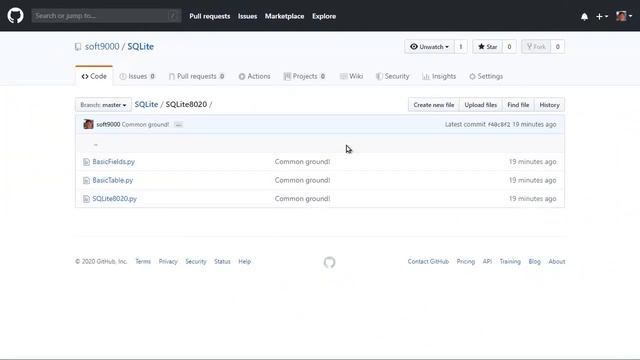The image size is (640, 360).
Task: Open the repository Security tab
Action: 392,76
